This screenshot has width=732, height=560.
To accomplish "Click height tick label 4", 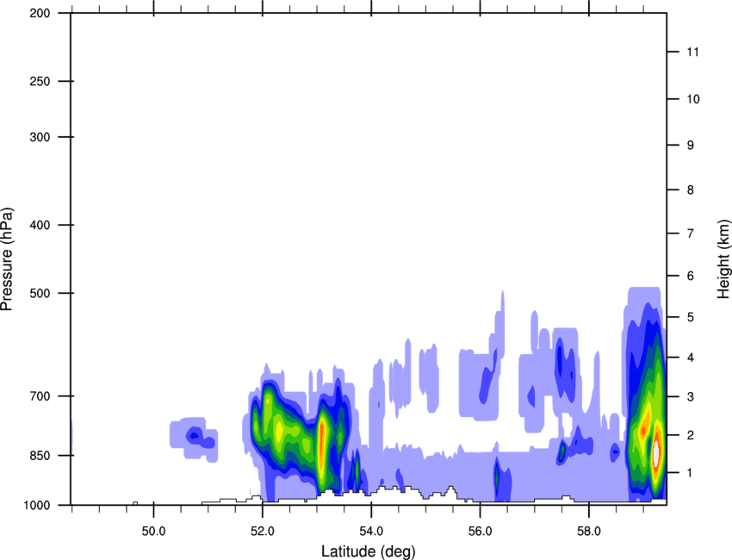I will (x=691, y=358).
